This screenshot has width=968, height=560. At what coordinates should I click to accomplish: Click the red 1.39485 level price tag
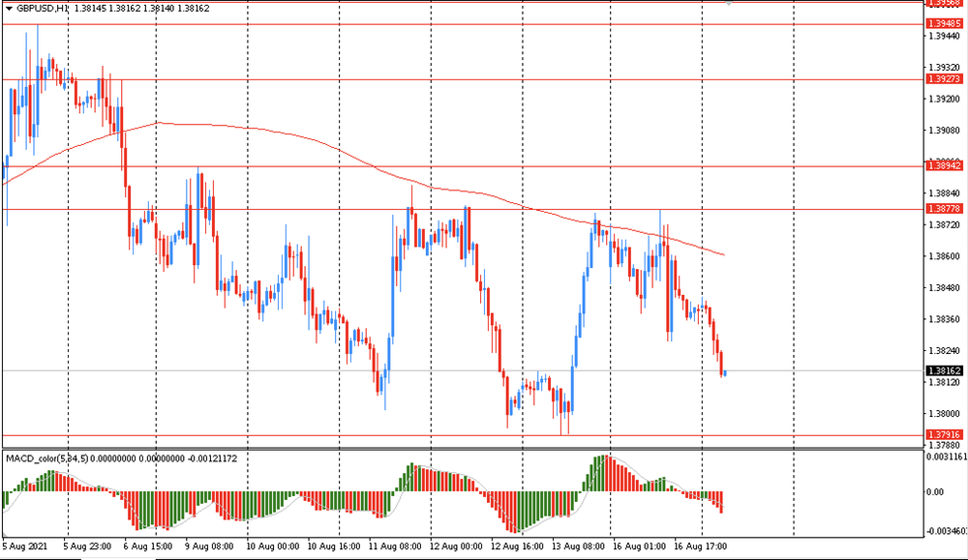point(945,24)
